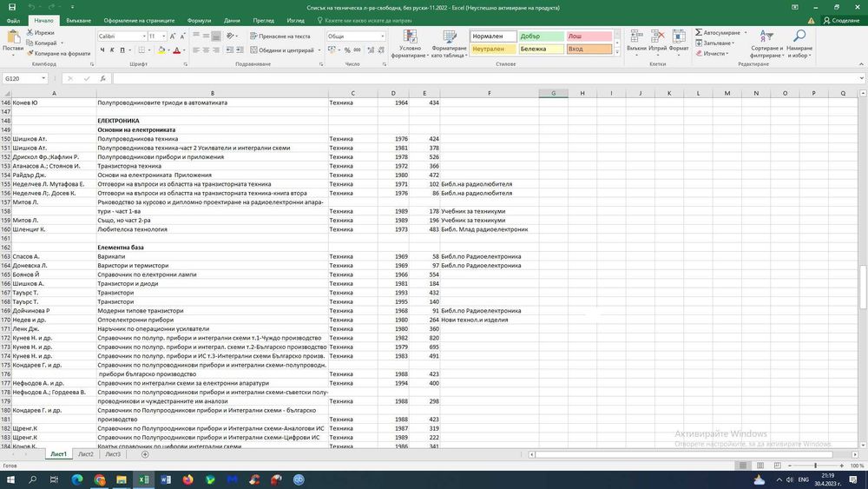Switch to Page Break Preview view

click(777, 466)
